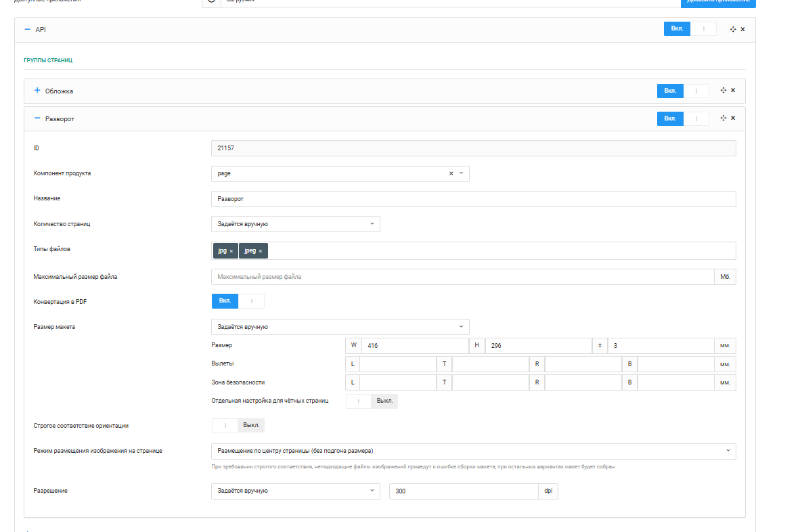
Task: Open the Компонент продукта dropdown
Action: click(462, 173)
